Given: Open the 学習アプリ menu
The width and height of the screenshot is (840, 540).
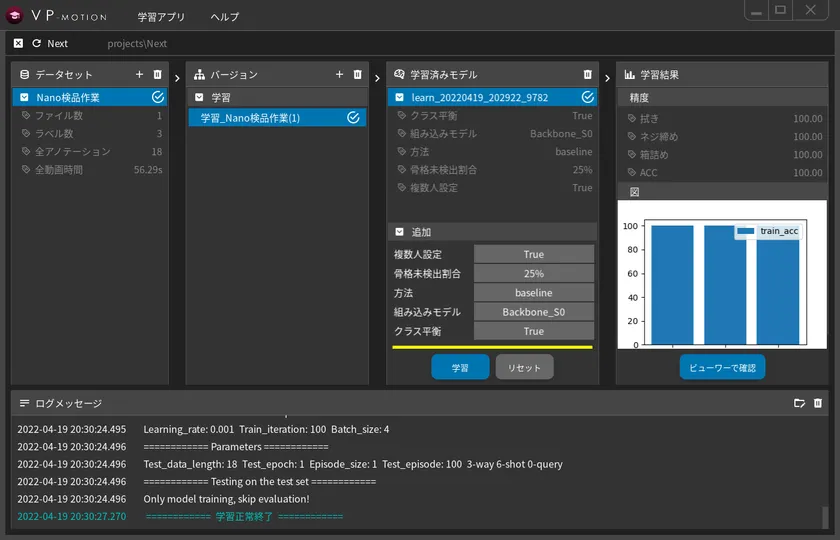Looking at the screenshot, I should [161, 17].
